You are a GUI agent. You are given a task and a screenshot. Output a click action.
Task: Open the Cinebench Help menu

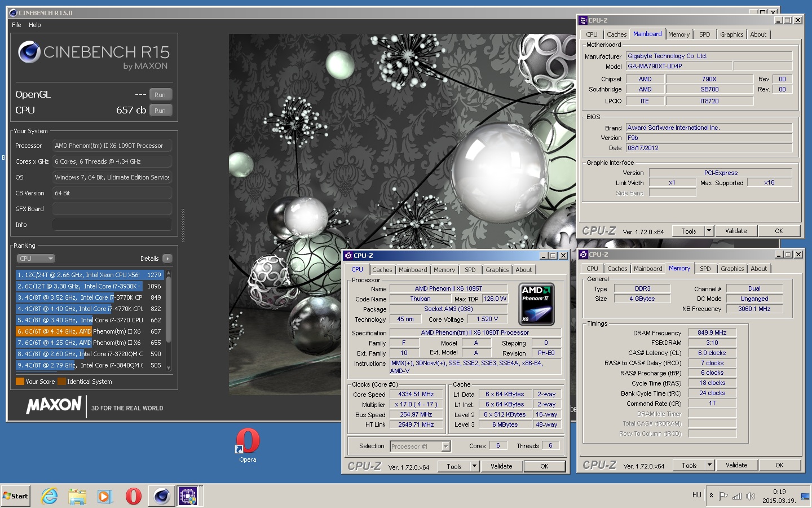[x=35, y=25]
